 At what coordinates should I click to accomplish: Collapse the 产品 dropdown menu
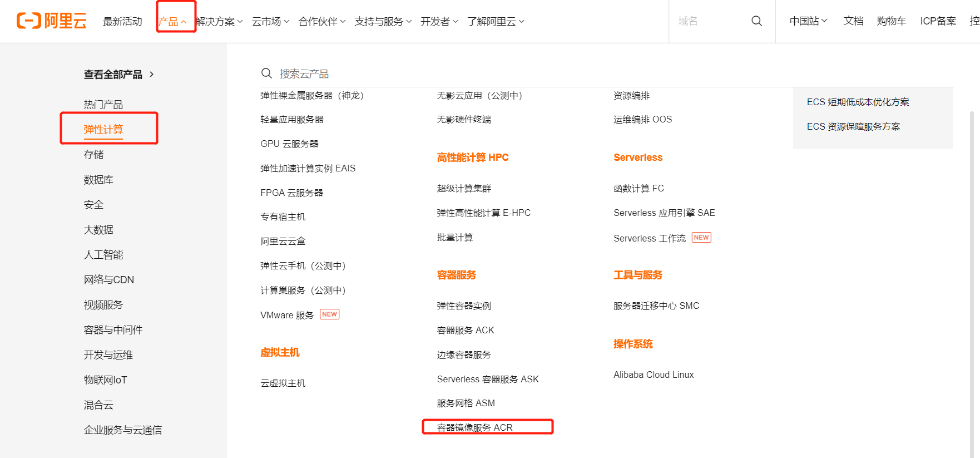[172, 21]
